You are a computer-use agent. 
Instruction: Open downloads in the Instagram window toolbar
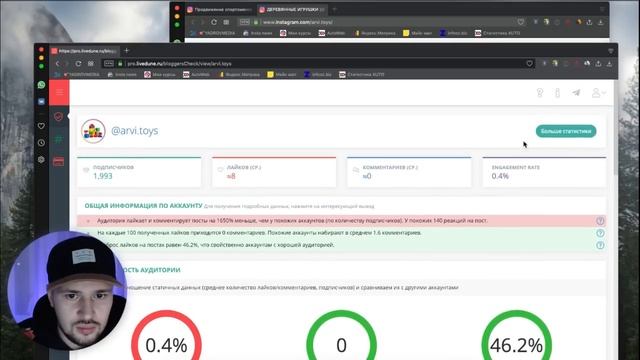click(x=600, y=22)
